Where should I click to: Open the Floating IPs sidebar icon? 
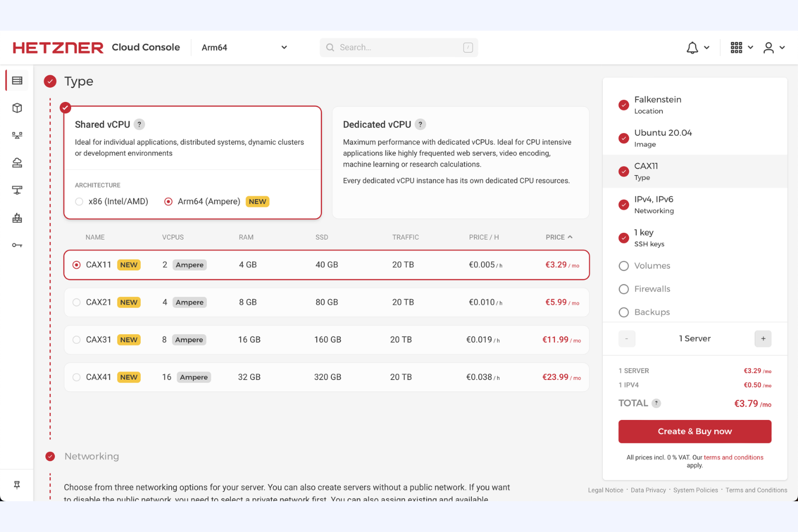17,190
